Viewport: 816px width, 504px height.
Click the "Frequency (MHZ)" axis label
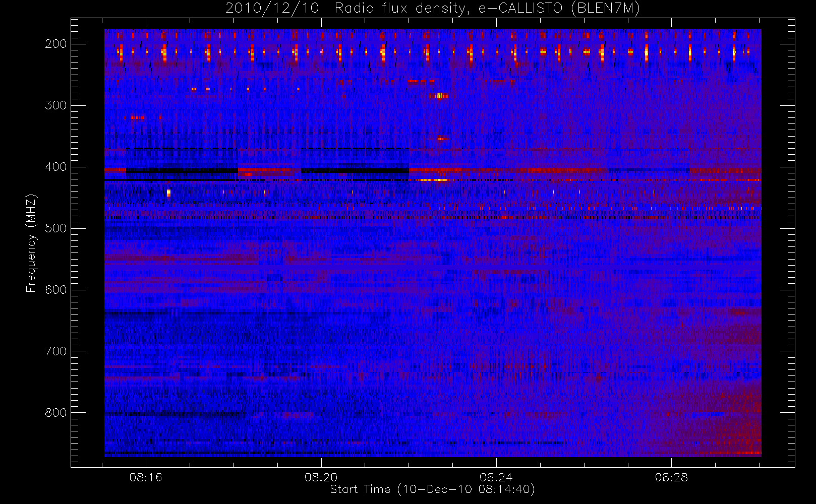point(31,243)
